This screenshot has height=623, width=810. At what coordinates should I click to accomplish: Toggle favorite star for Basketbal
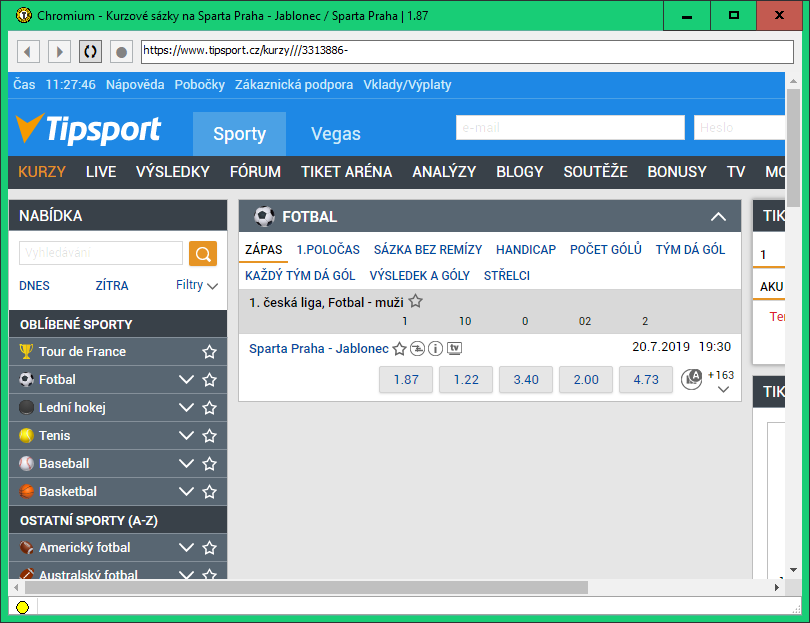(x=209, y=491)
